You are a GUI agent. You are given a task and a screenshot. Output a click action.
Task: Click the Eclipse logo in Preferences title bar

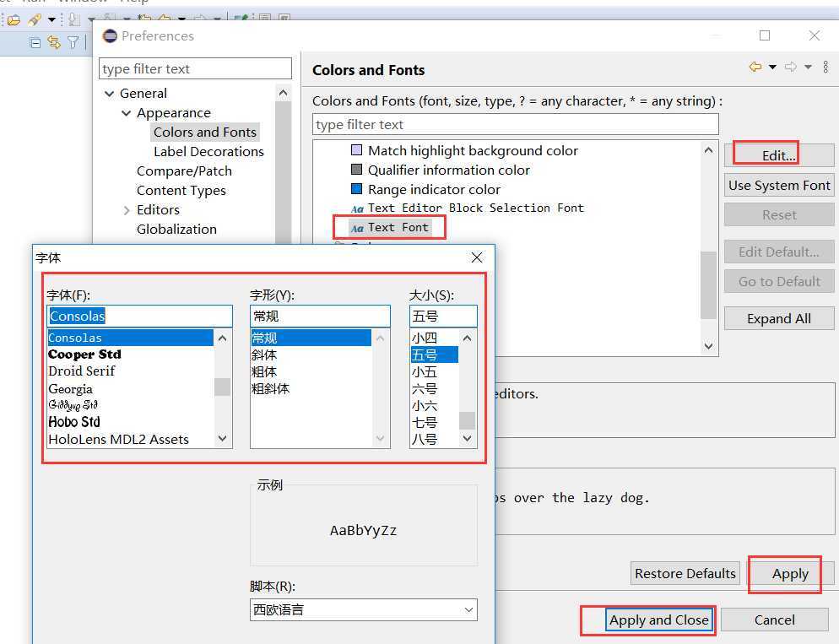point(110,35)
